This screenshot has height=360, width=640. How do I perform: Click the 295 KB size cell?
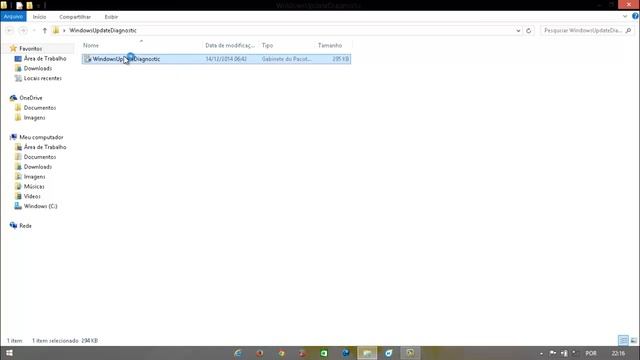[341, 59]
